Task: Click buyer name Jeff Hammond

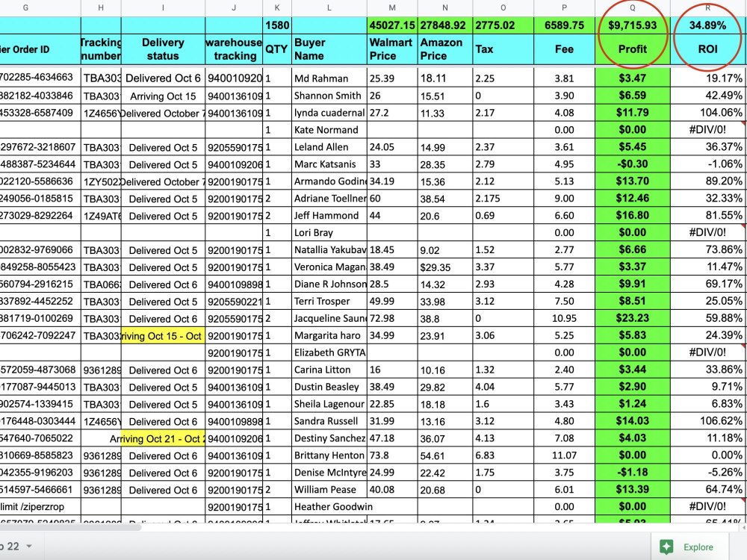Action: [x=326, y=216]
